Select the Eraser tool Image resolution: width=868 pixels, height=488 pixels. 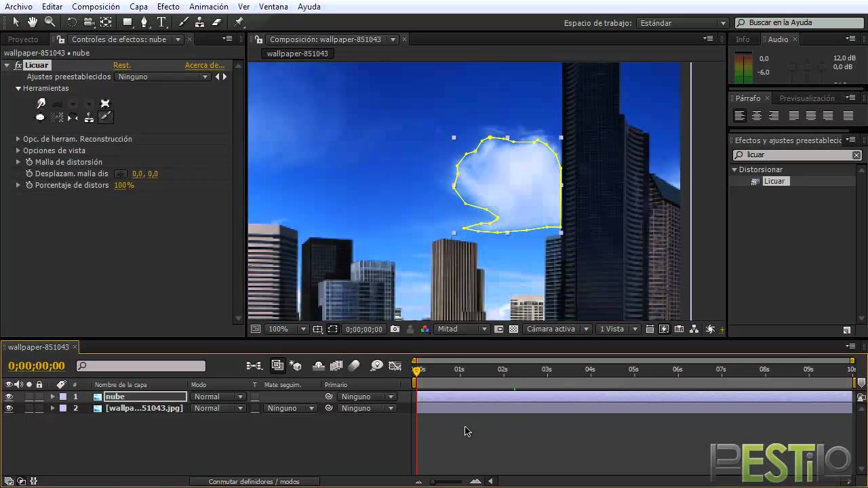[x=217, y=22]
